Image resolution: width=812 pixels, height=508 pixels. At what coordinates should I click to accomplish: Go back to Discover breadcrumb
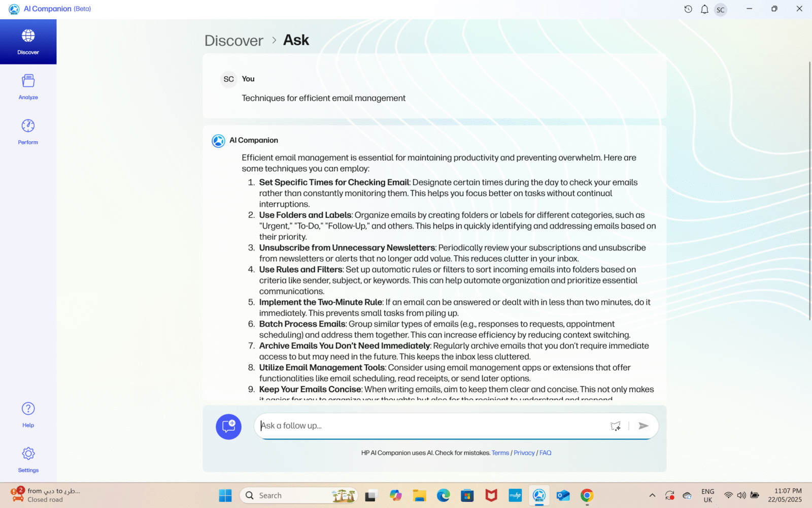click(x=233, y=41)
